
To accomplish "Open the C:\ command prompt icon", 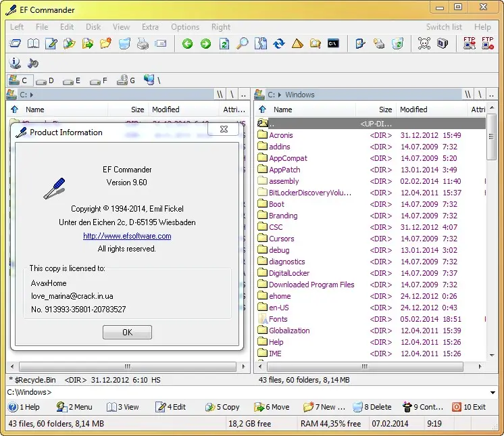I will click(x=333, y=43).
